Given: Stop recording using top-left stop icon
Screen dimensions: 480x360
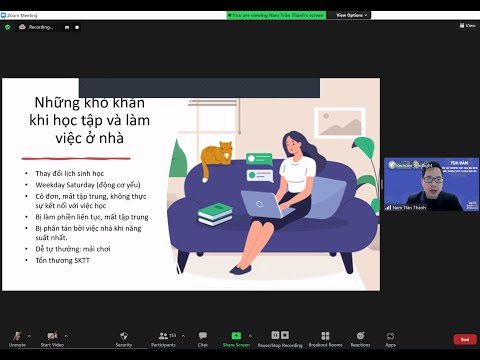Looking at the screenshot, I should point(77,27).
